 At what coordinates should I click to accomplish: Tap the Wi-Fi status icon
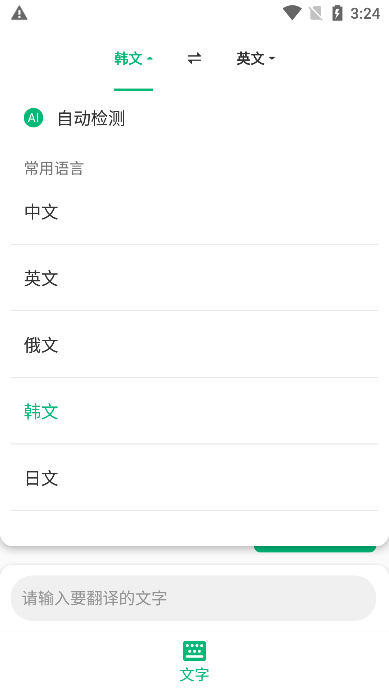292,13
